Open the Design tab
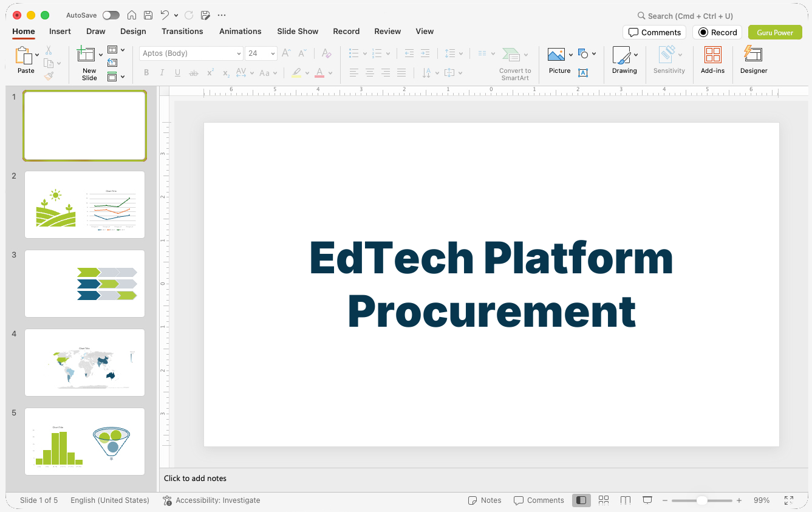Viewport: 812px width, 512px height. tap(133, 32)
